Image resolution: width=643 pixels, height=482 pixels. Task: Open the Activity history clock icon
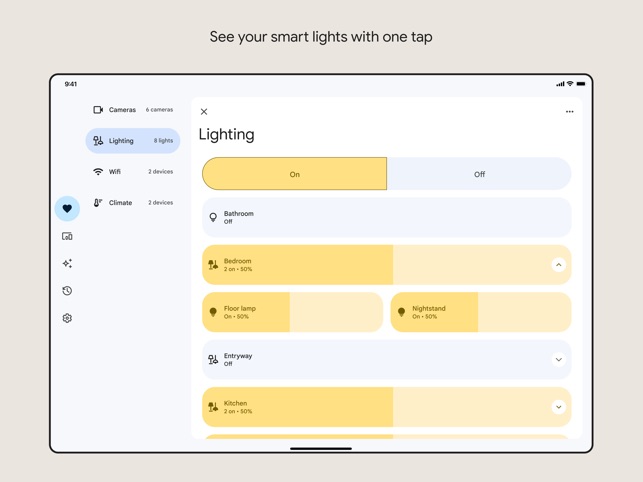click(x=67, y=291)
